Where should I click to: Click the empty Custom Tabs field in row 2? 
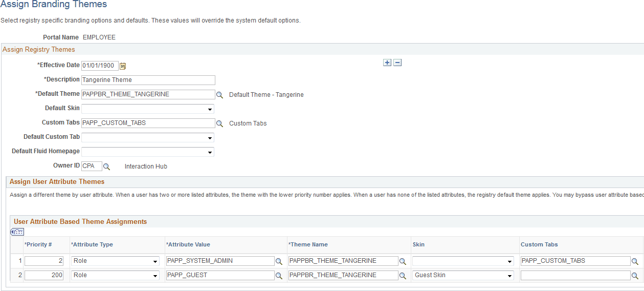(x=575, y=275)
